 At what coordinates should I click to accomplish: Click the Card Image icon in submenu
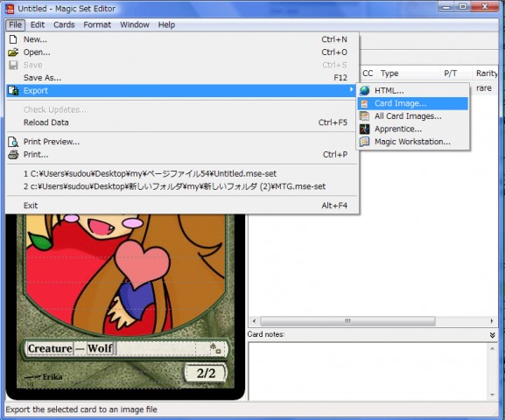(365, 103)
